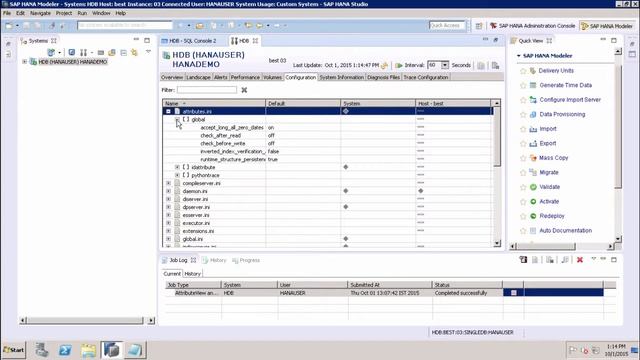
Task: Switch to the Landscape tab
Action: (198, 77)
